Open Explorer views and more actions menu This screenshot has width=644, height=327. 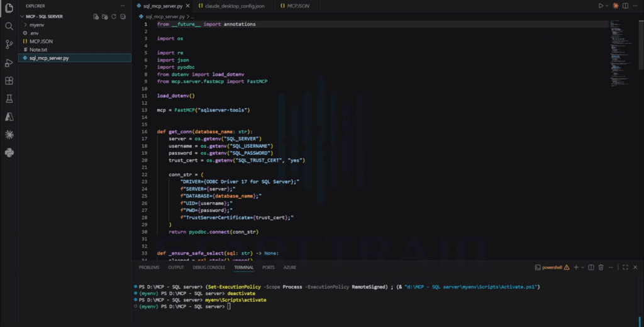[x=123, y=6]
